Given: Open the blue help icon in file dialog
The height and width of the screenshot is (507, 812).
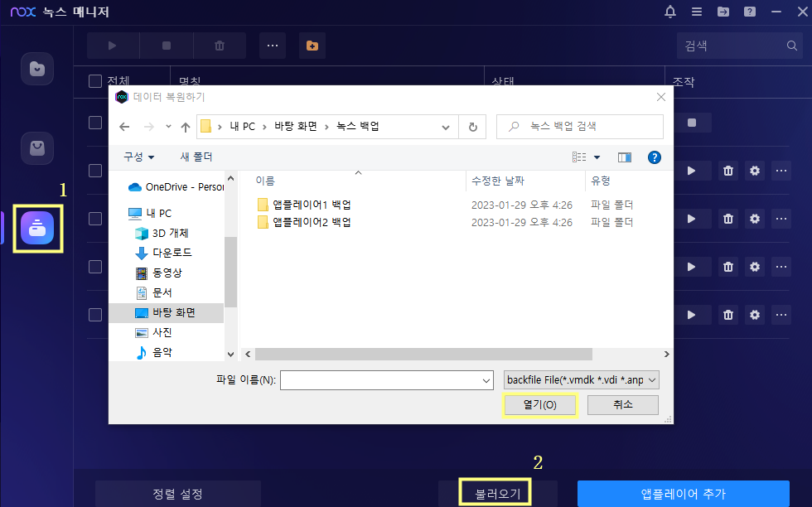Looking at the screenshot, I should pyautogui.click(x=654, y=157).
